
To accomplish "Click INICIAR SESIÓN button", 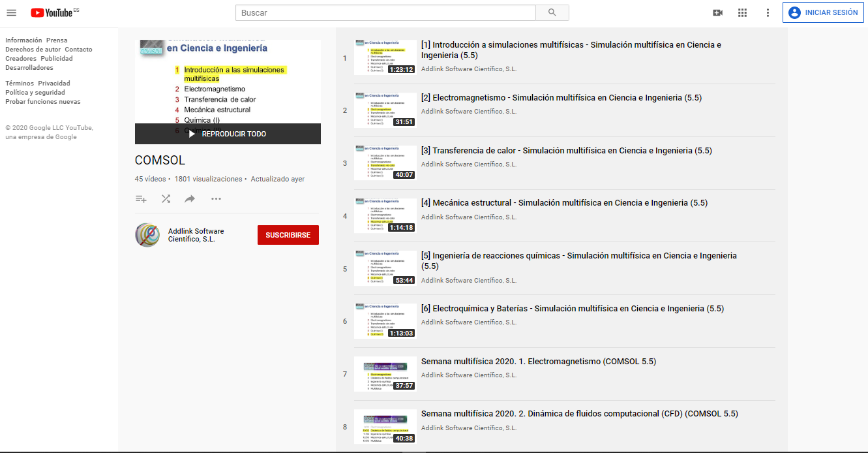I will [x=823, y=12].
